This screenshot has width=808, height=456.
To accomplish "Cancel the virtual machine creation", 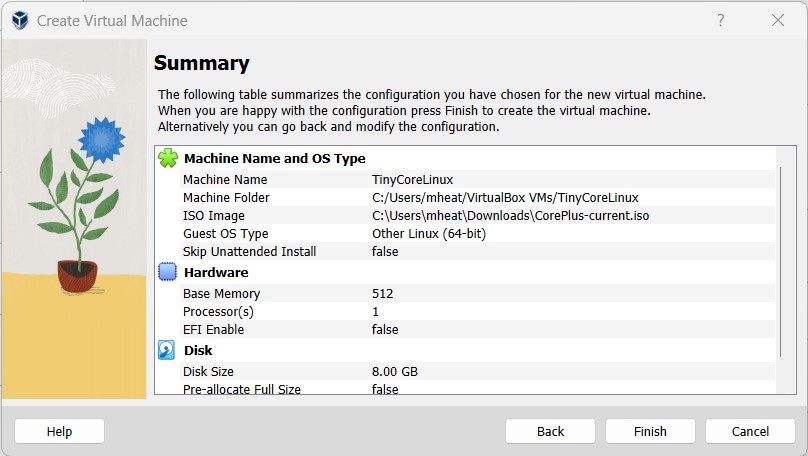I will (750, 431).
